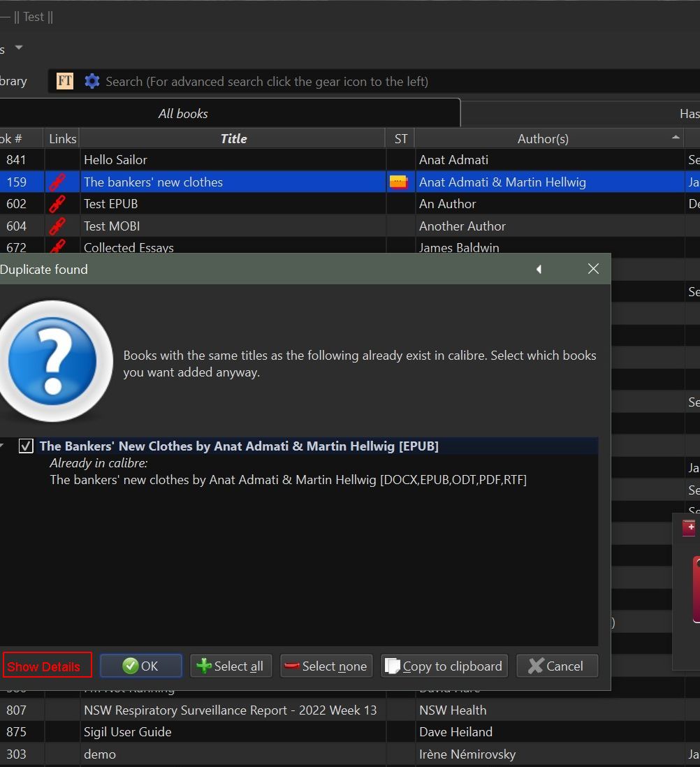Click the Show Details button
700x767 pixels.
click(47, 666)
